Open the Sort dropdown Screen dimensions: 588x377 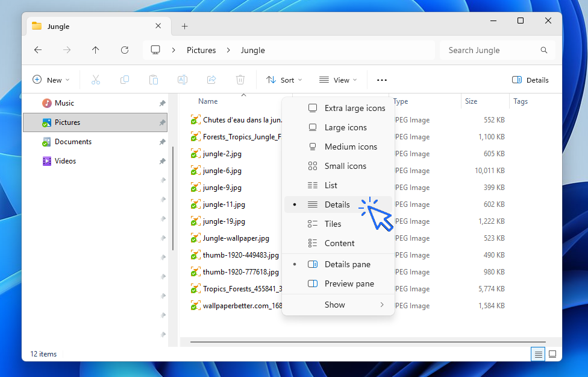(x=284, y=80)
